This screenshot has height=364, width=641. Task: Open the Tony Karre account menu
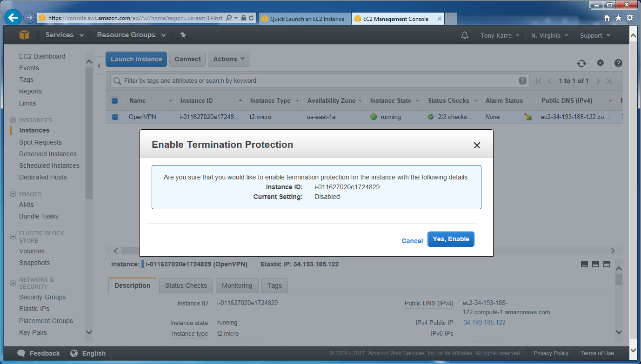[500, 35]
